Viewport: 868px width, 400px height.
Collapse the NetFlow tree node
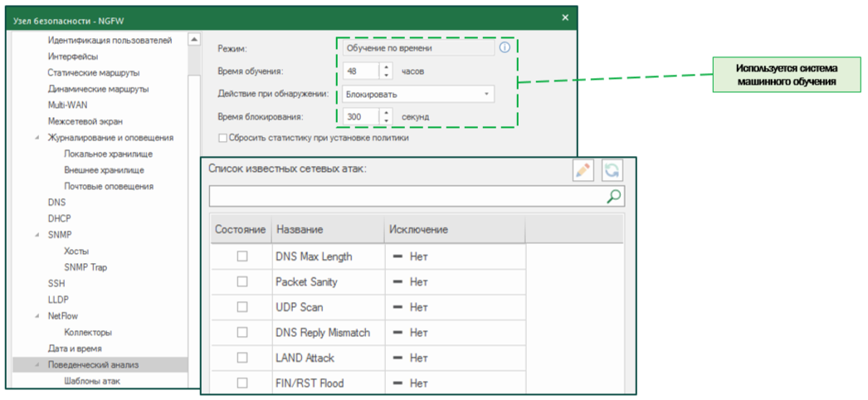pyautogui.click(x=37, y=316)
